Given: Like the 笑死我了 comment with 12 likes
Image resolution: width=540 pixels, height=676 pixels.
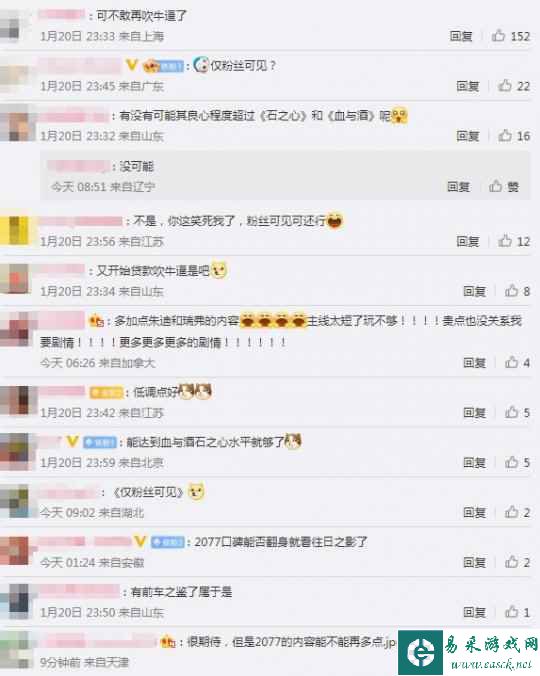Looking at the screenshot, I should 505,241.
